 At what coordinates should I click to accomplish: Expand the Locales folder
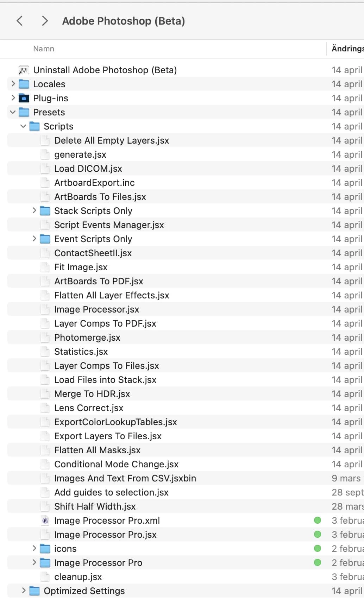[13, 84]
